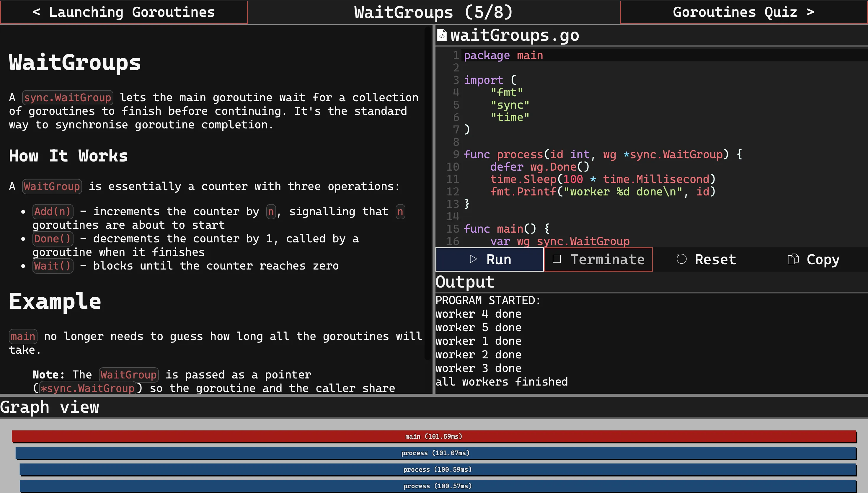Click the *sync.WaitGroup code in the note
This screenshot has height=493, width=868.
pyautogui.click(x=88, y=388)
